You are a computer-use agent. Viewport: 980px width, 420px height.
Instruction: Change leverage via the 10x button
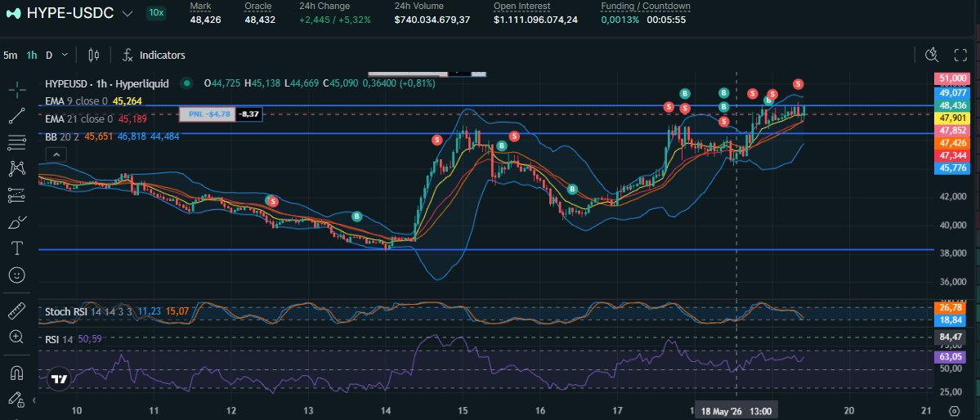click(155, 13)
